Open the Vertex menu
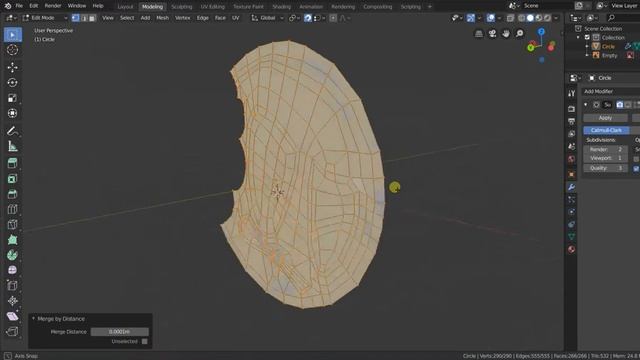Image resolution: width=640 pixels, height=360 pixels. pyautogui.click(x=182, y=18)
